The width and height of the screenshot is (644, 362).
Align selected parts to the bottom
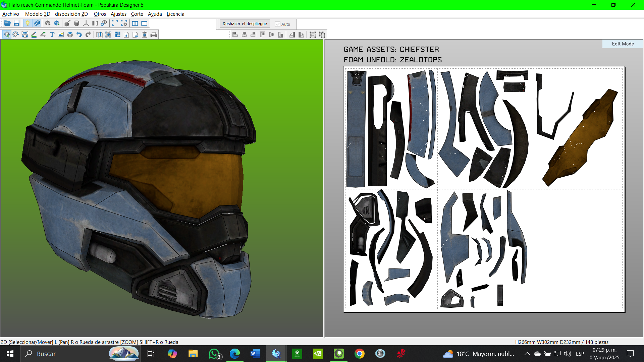point(280,35)
